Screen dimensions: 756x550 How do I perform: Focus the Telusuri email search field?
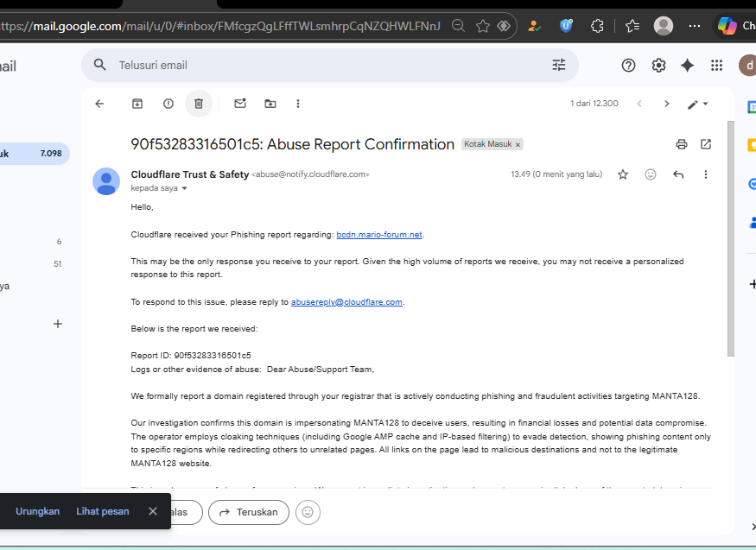coord(330,65)
